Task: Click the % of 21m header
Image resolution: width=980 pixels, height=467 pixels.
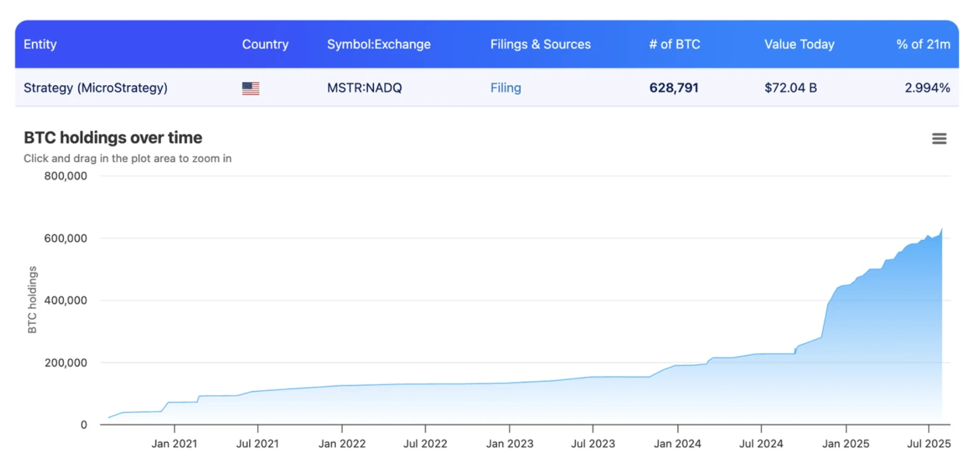Action: (922, 44)
